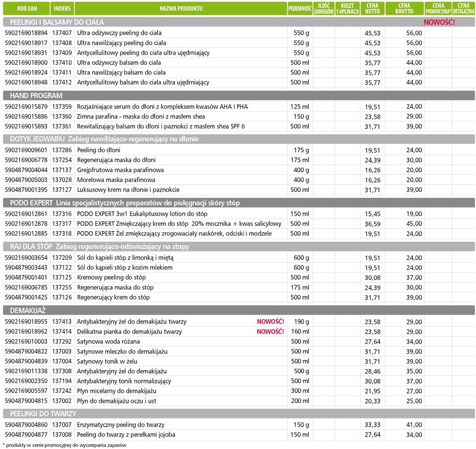Image resolution: width=476 pixels, height=449 pixels.
Task: Click Regenerujący krem do stóp
Action: (113, 297)
